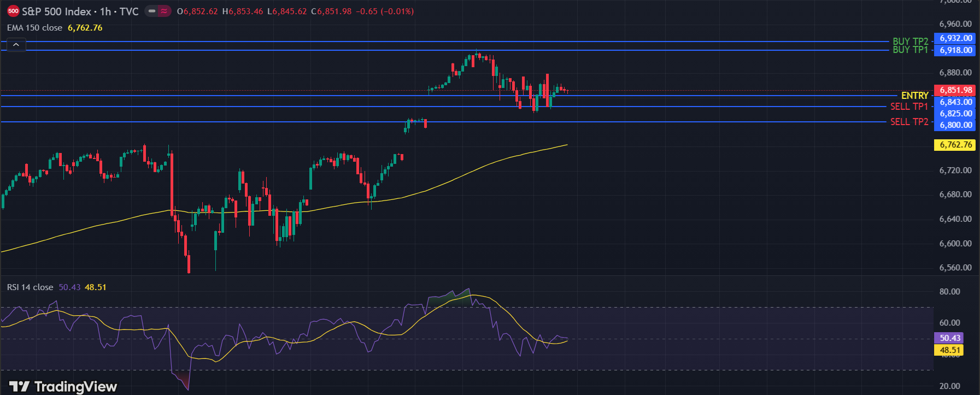Viewport: 980px width, 395px height.
Task: Click the BUY TP1 6,918.00 price label
Action: coord(955,50)
